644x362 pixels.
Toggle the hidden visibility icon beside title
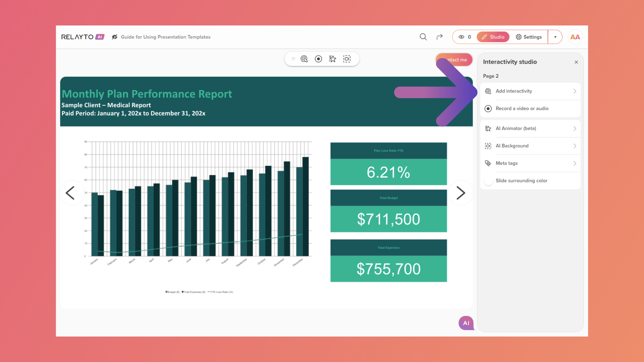tap(115, 37)
